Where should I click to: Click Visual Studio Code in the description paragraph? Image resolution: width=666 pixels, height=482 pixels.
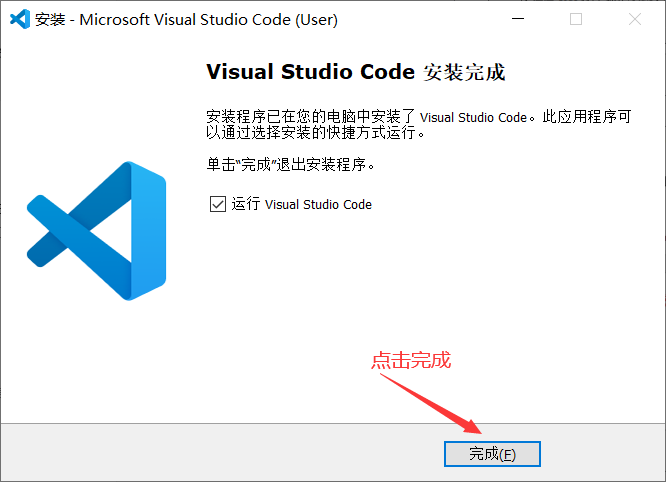472,117
